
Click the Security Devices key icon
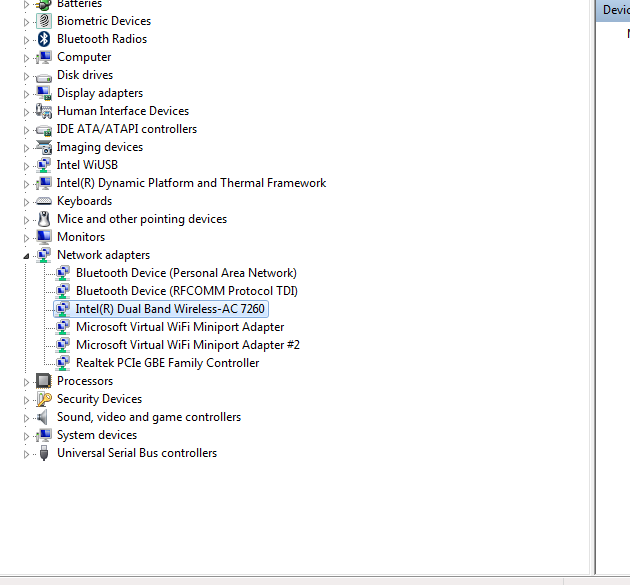point(44,399)
